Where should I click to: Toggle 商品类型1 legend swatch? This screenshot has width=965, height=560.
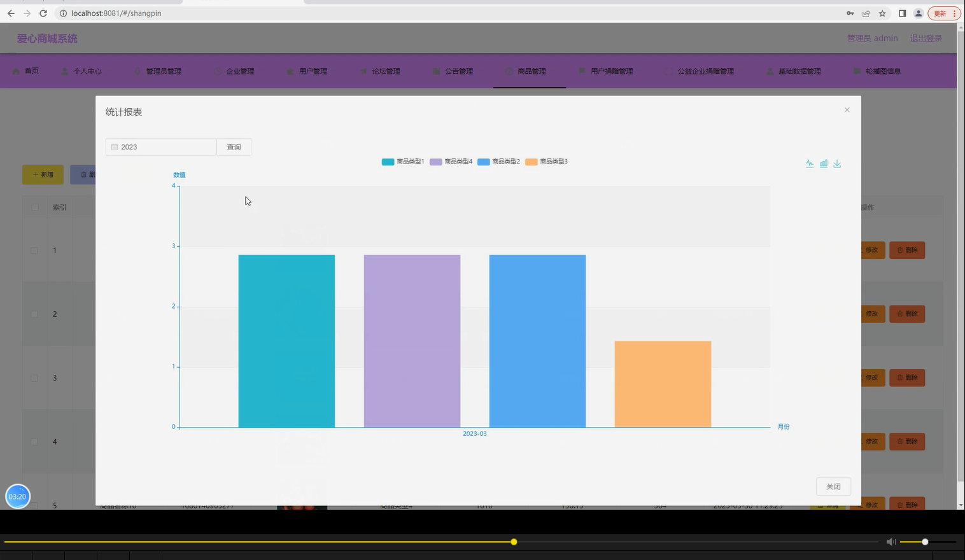pyautogui.click(x=388, y=162)
